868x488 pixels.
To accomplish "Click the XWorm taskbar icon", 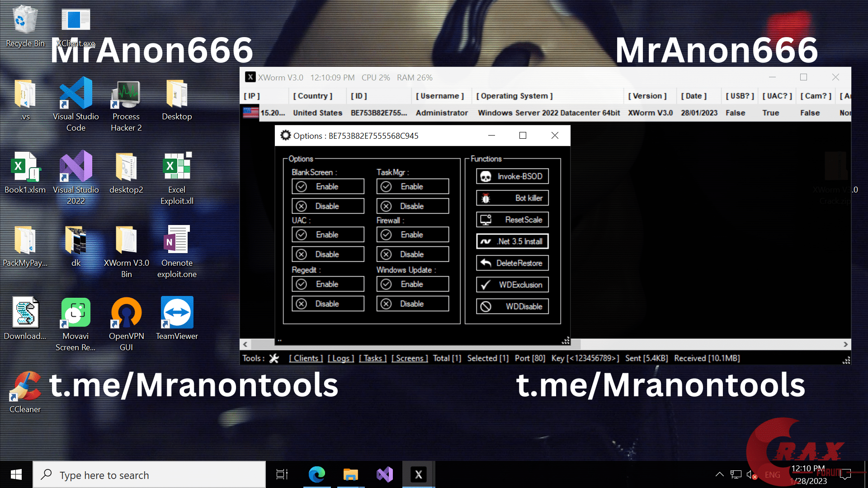I will pyautogui.click(x=418, y=474).
